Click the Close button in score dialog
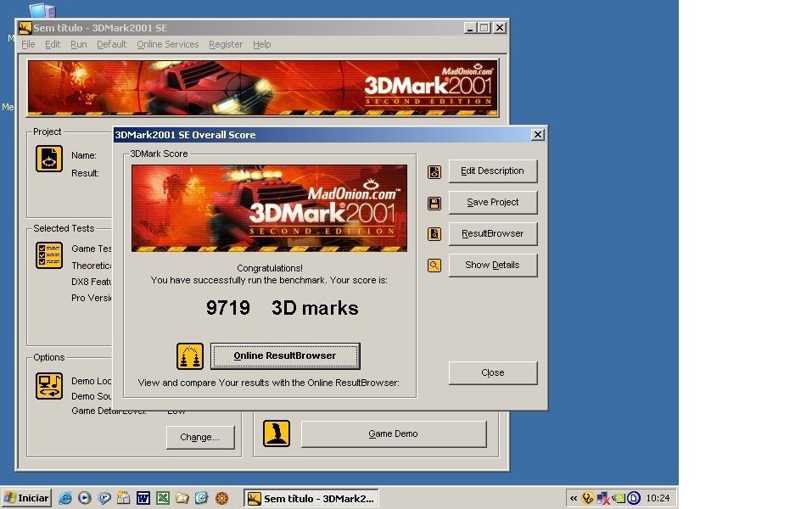812x509 pixels. coord(492,372)
